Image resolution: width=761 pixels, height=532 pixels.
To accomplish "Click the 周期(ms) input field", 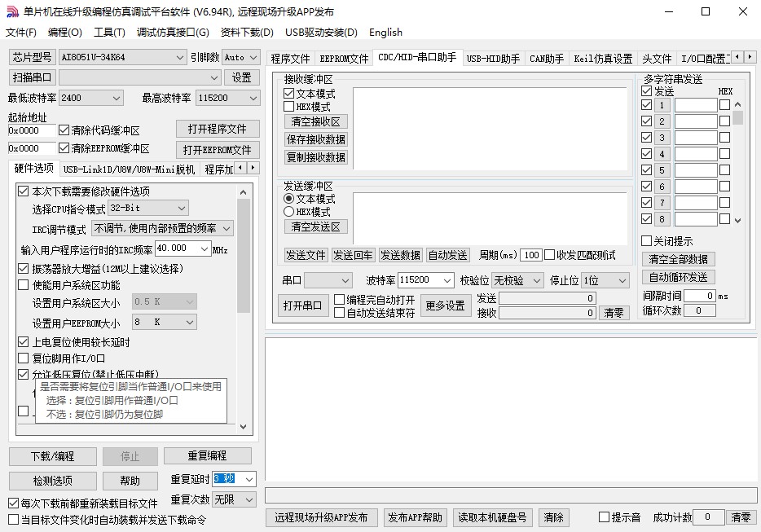I will [531, 255].
